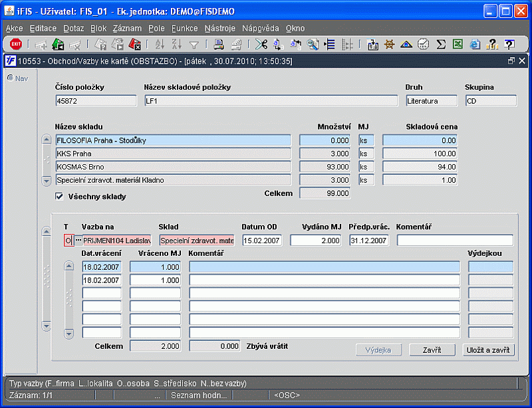Click the Excel export icon
The image size is (532, 408).
(x=458, y=45)
